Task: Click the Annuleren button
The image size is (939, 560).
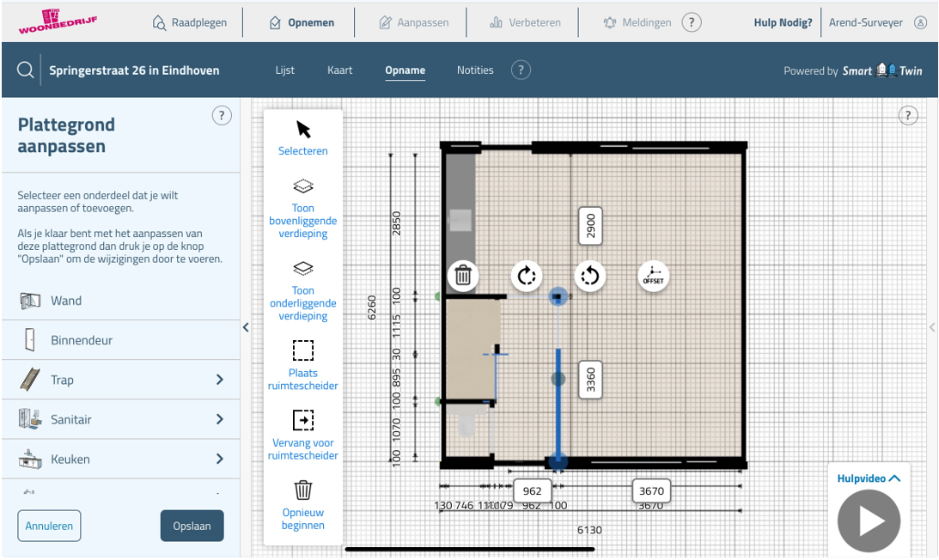Action: [x=49, y=526]
